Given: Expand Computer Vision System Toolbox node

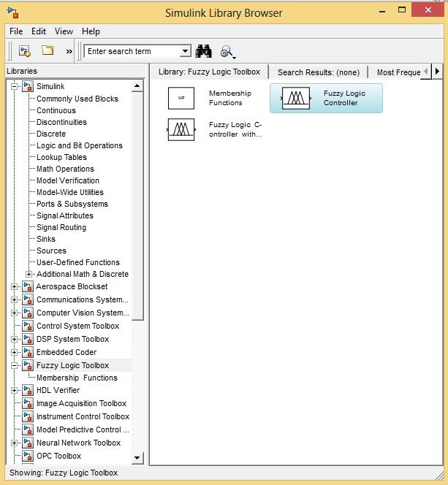Looking at the screenshot, I should click(x=14, y=313).
